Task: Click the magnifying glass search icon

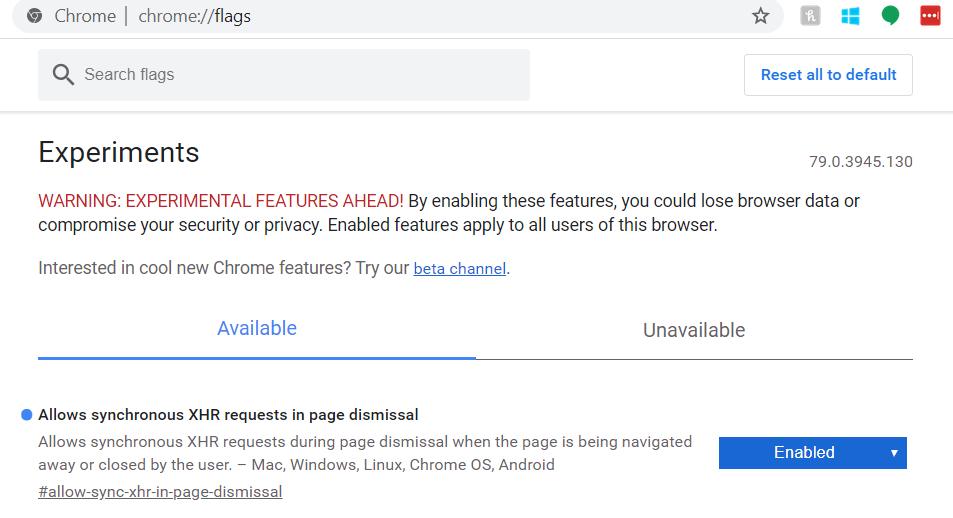Action: click(63, 75)
